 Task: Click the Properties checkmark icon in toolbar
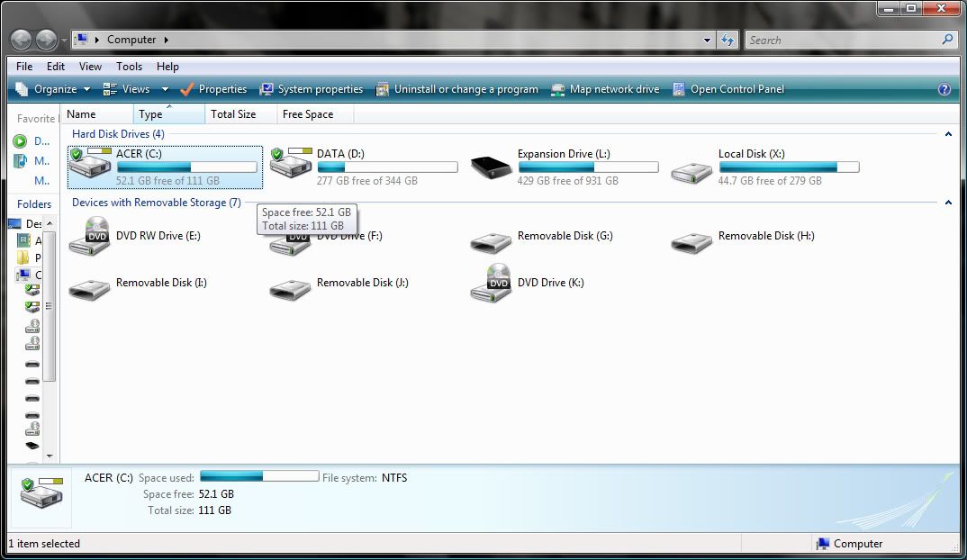[187, 89]
